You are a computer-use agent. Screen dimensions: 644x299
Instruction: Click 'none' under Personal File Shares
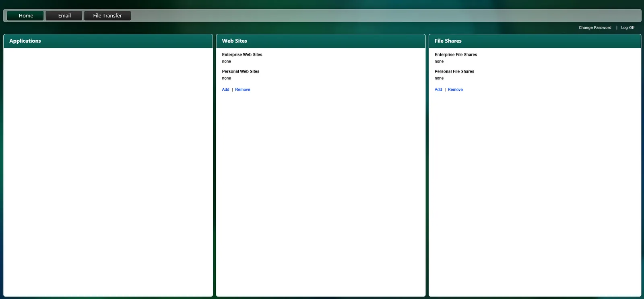pyautogui.click(x=439, y=79)
